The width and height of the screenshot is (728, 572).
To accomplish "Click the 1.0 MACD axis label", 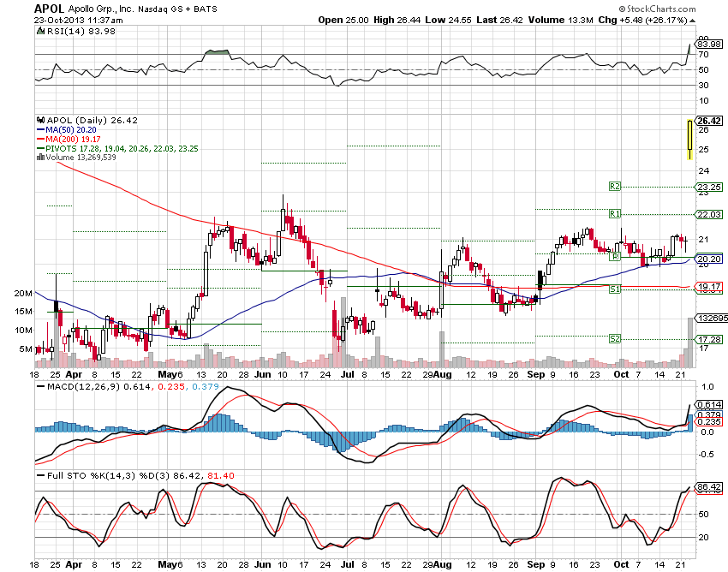I will click(707, 387).
